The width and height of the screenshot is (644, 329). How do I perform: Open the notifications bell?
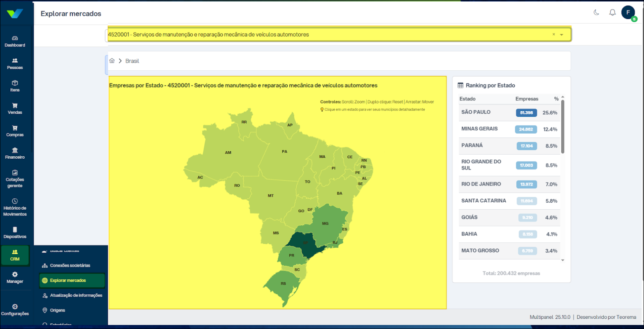(x=612, y=12)
